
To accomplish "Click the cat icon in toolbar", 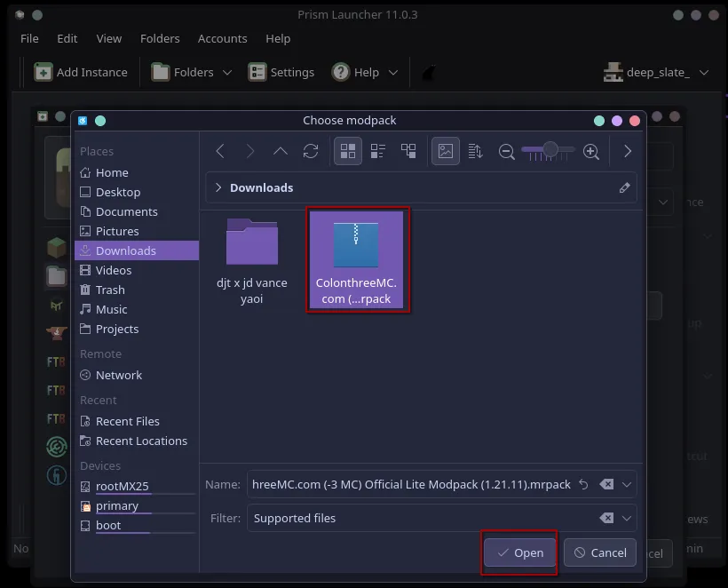I will pyautogui.click(x=429, y=73).
